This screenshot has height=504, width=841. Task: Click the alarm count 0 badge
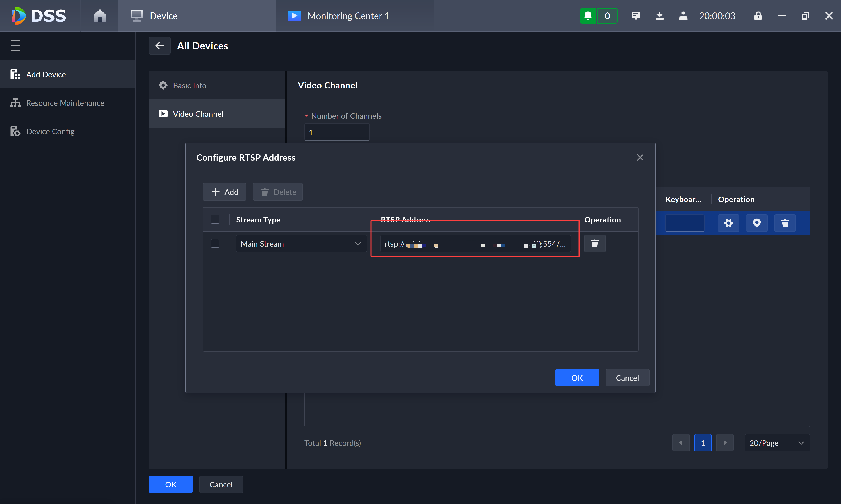click(607, 16)
